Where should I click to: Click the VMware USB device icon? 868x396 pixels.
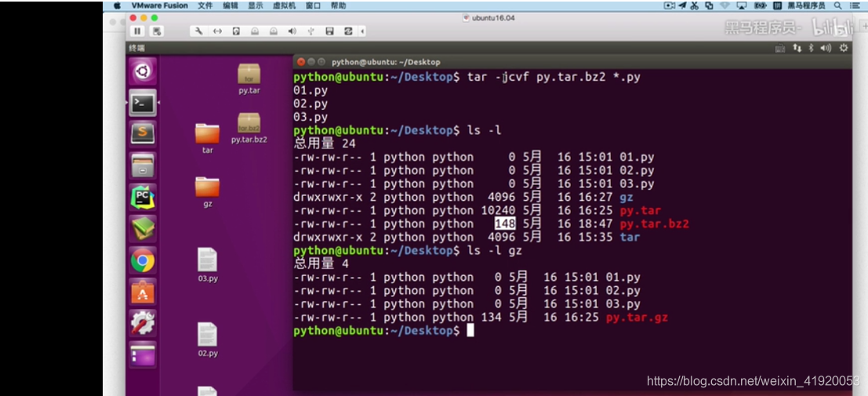pos(311,31)
